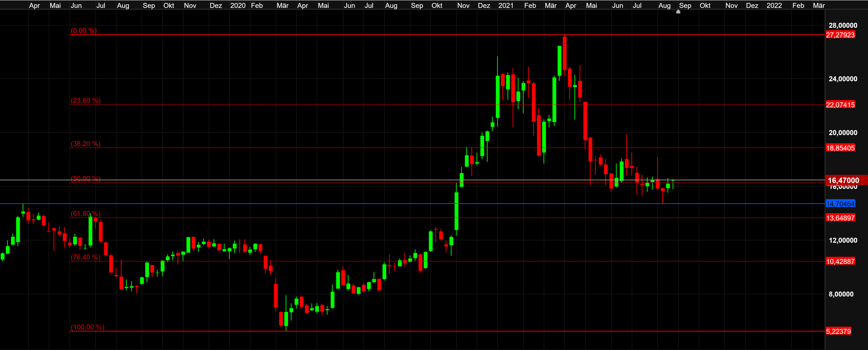The height and width of the screenshot is (350, 868).
Task: Click the 2021 label on time axis
Action: 506,5
